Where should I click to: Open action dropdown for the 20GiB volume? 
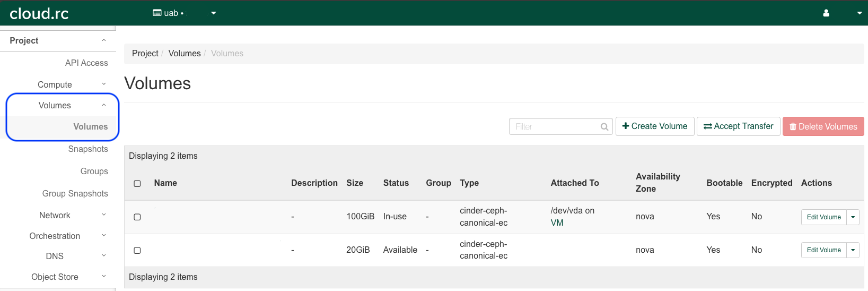tap(853, 250)
